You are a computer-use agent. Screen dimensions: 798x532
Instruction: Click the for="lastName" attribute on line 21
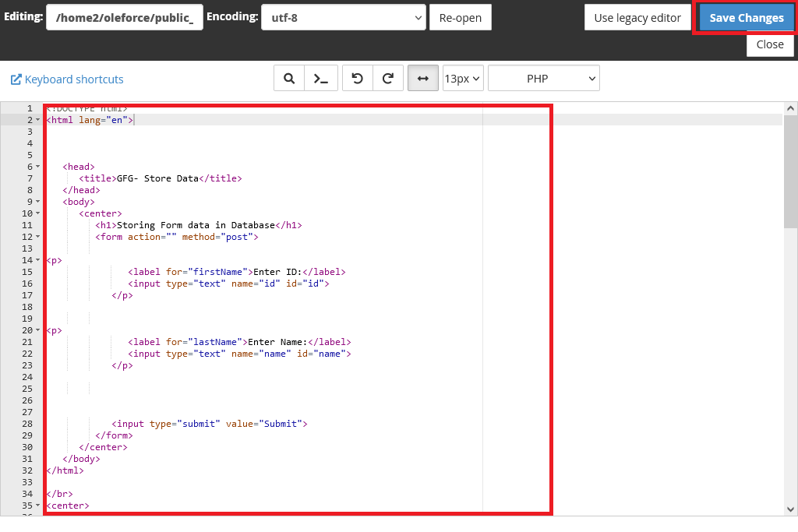coord(204,342)
